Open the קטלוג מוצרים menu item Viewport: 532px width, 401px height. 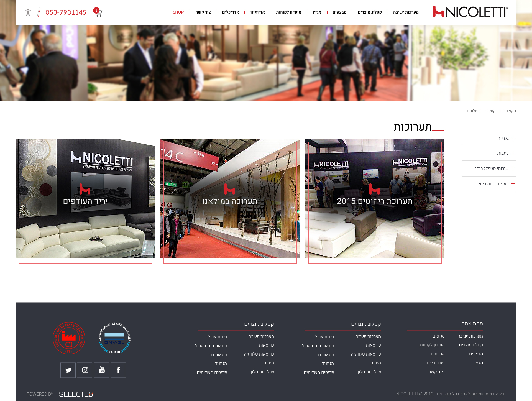[x=370, y=12]
